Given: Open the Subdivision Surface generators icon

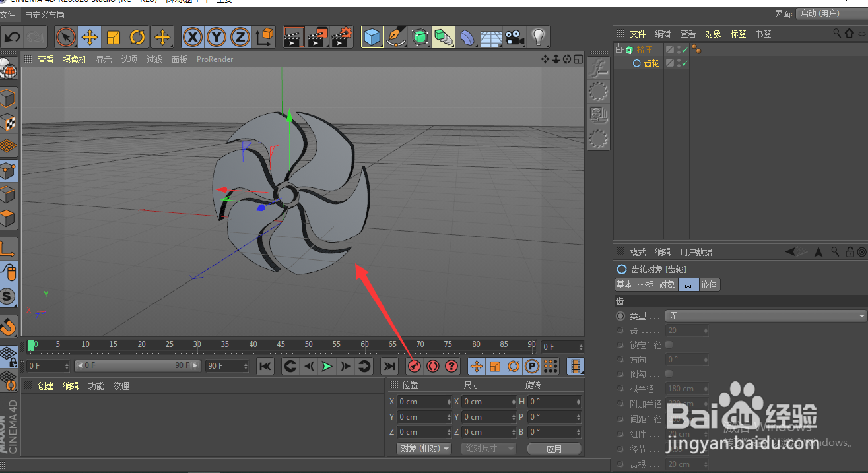Looking at the screenshot, I should (420, 37).
